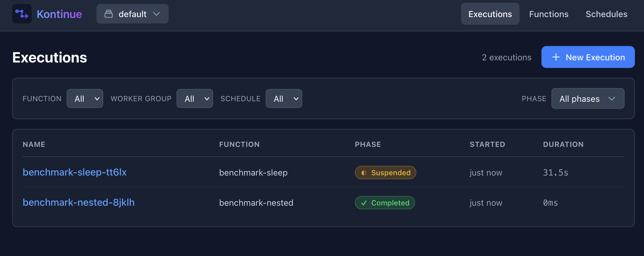Expand the Worker Group filter dropdown
This screenshot has width=644, height=256.
pos(195,99)
